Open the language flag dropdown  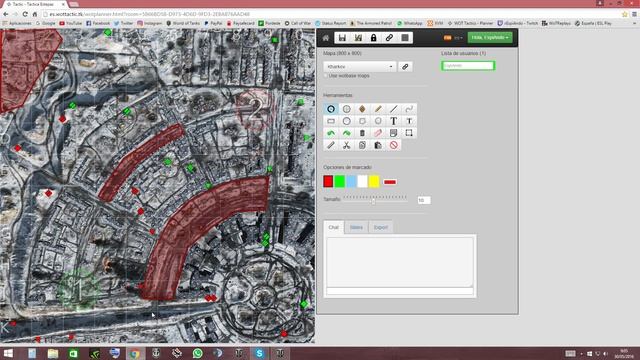click(453, 38)
